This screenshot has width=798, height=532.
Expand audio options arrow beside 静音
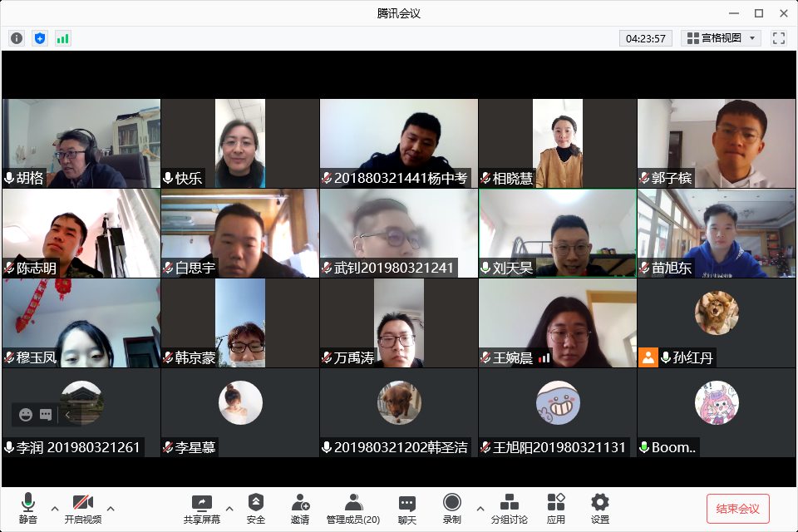point(55,508)
